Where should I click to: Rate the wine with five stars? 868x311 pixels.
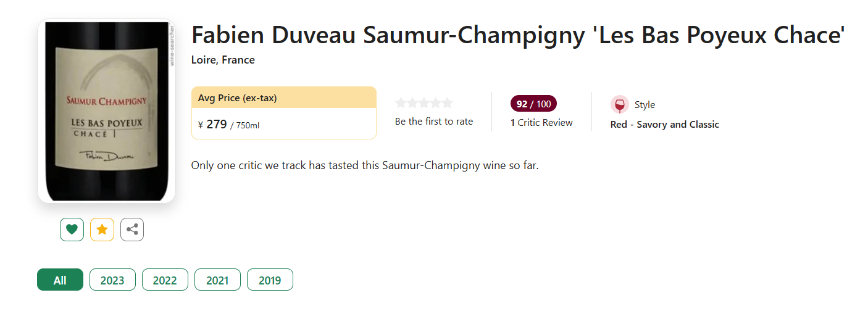447,103
